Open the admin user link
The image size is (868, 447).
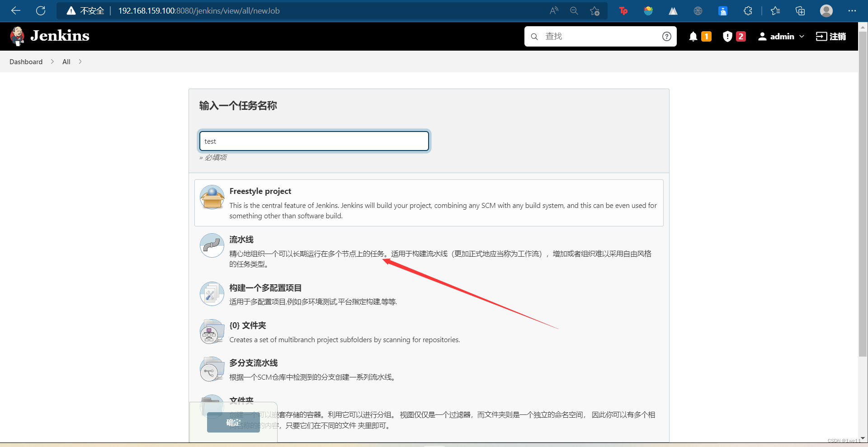pyautogui.click(x=776, y=37)
